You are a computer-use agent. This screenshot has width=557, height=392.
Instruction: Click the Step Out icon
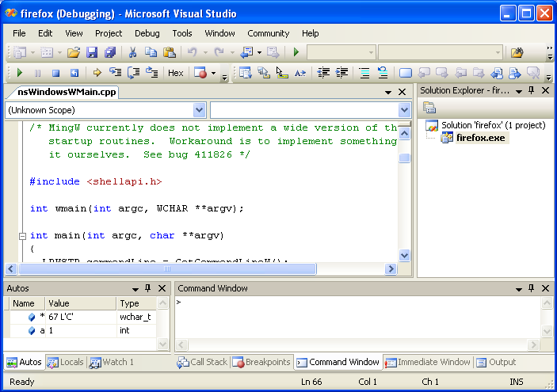point(152,73)
